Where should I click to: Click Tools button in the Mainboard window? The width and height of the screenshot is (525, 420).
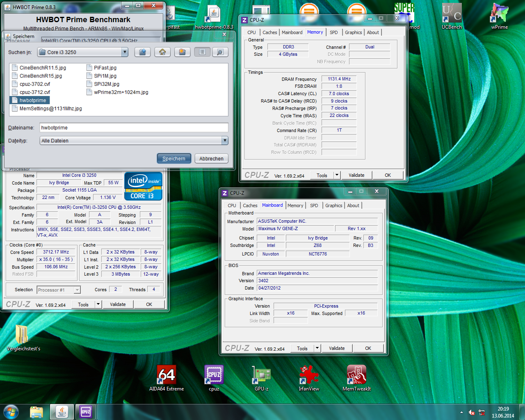302,348
